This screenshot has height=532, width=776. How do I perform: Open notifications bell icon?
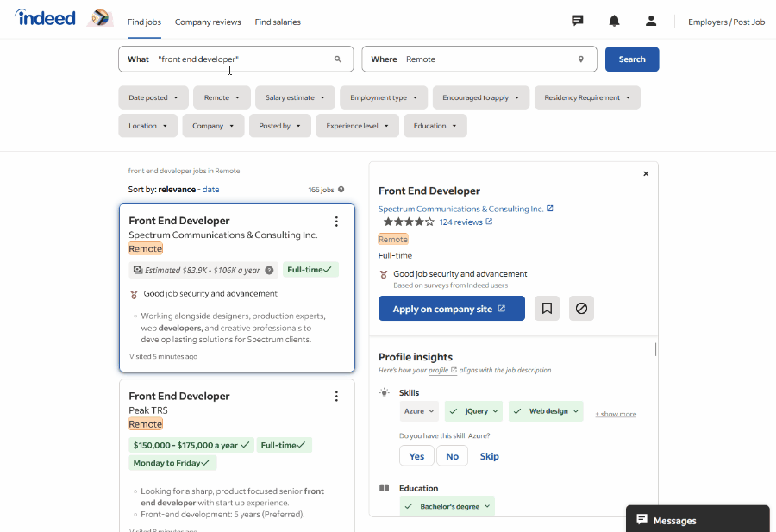tap(614, 21)
